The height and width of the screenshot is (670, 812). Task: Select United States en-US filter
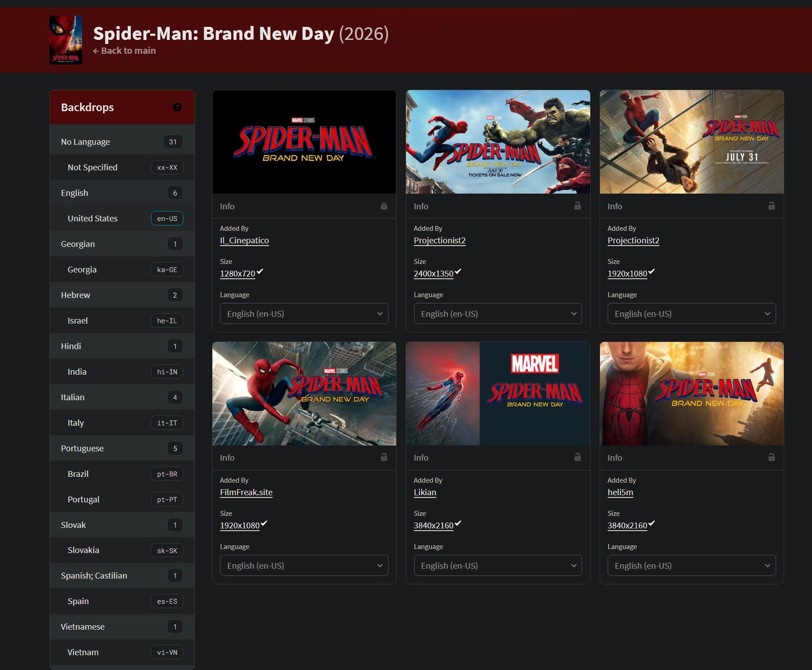122,218
